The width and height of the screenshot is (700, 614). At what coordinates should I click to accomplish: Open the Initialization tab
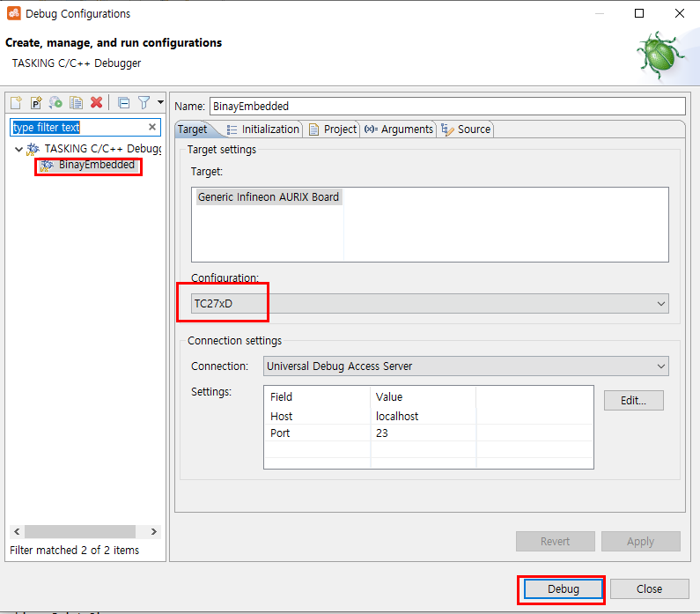pyautogui.click(x=262, y=129)
